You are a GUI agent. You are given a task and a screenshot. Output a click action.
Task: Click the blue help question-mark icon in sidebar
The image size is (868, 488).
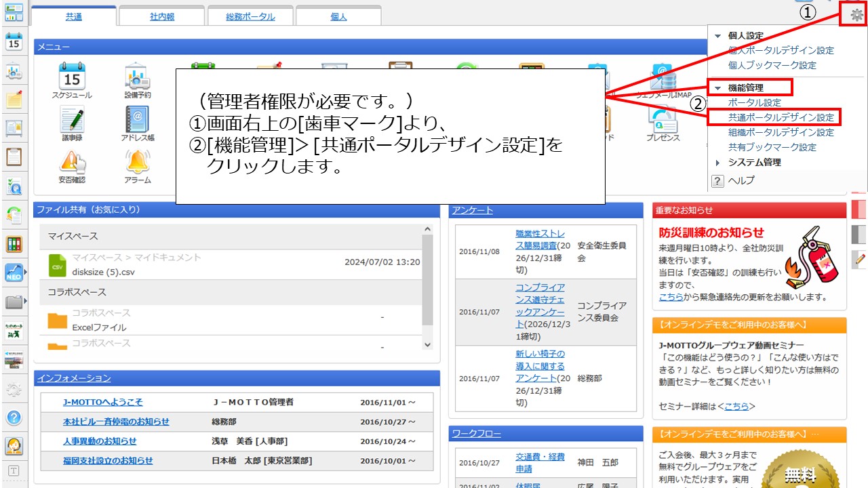point(14,417)
